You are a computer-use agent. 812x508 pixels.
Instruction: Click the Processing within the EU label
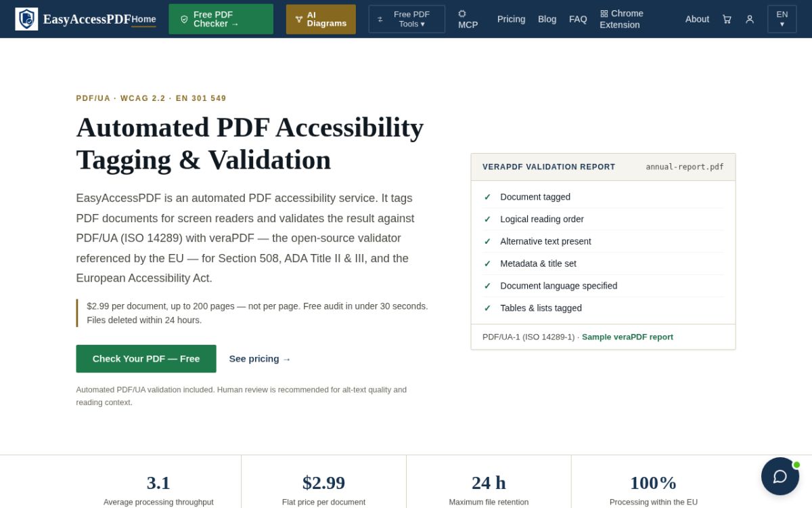pyautogui.click(x=654, y=502)
